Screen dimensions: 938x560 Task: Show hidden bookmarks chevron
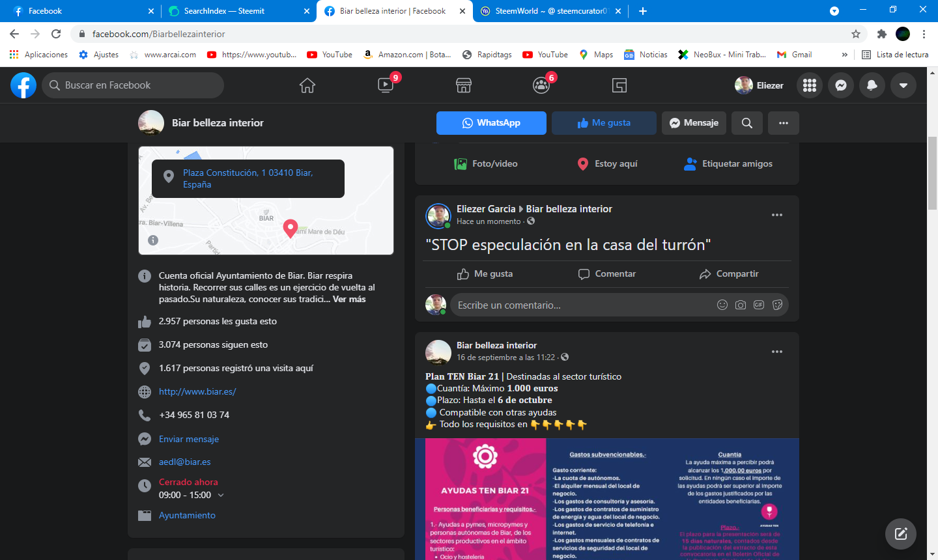pos(845,55)
